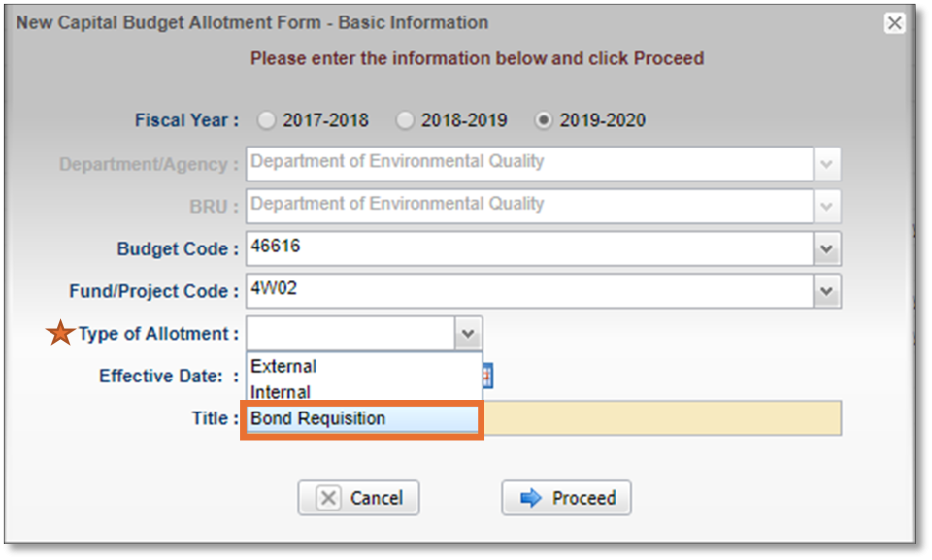Select fiscal year 2017-2018 radio button
Image resolution: width=932 pixels, height=560 pixels.
click(x=266, y=120)
